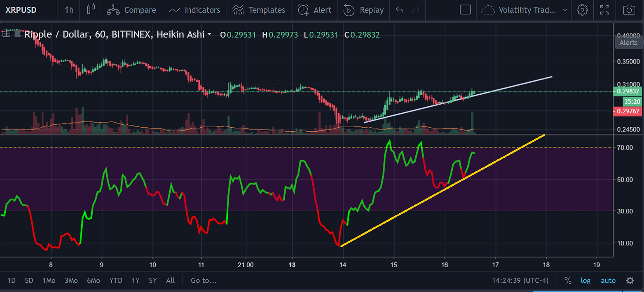The width and height of the screenshot is (644, 292).
Task: Click the Alerts label on the price scale
Action: 628,42
